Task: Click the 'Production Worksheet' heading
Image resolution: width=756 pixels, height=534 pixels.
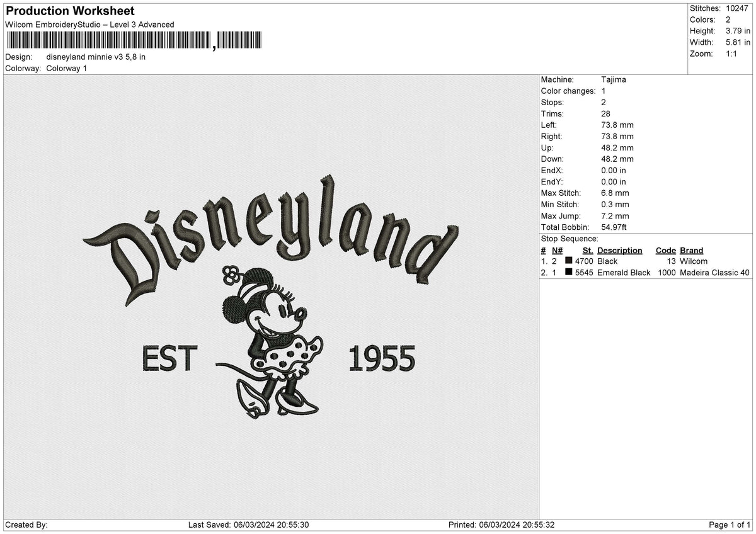Action: pyautogui.click(x=70, y=11)
